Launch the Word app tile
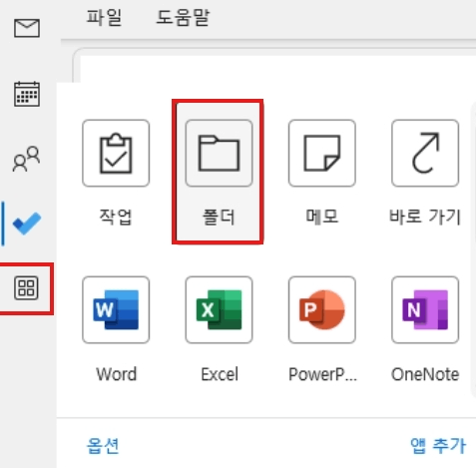476x468 pixels. (x=116, y=309)
